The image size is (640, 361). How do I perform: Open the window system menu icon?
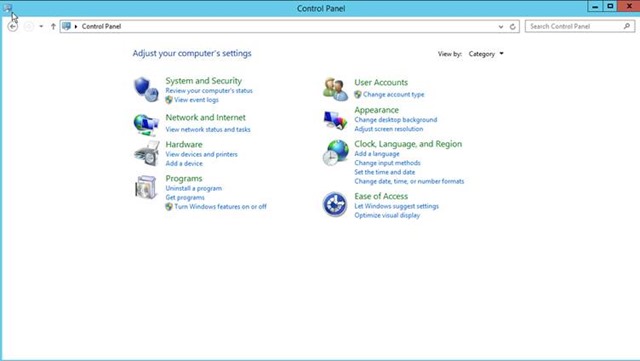pyautogui.click(x=7, y=7)
